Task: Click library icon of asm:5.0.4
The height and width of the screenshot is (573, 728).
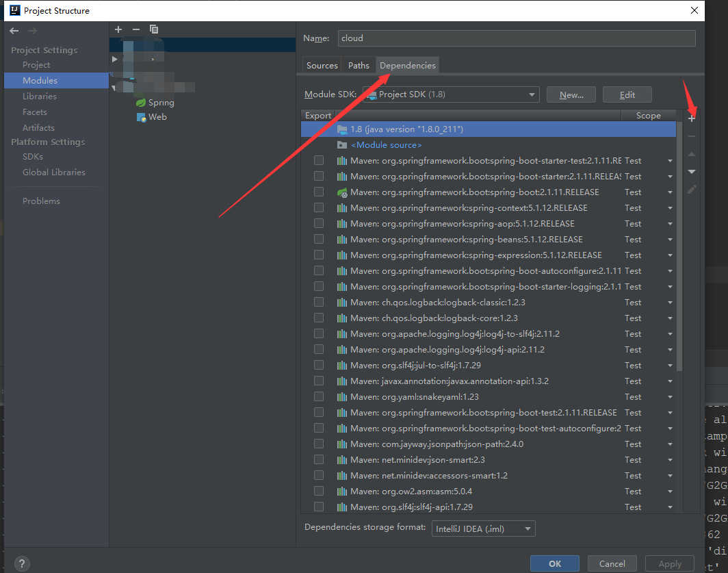Action: pos(341,492)
